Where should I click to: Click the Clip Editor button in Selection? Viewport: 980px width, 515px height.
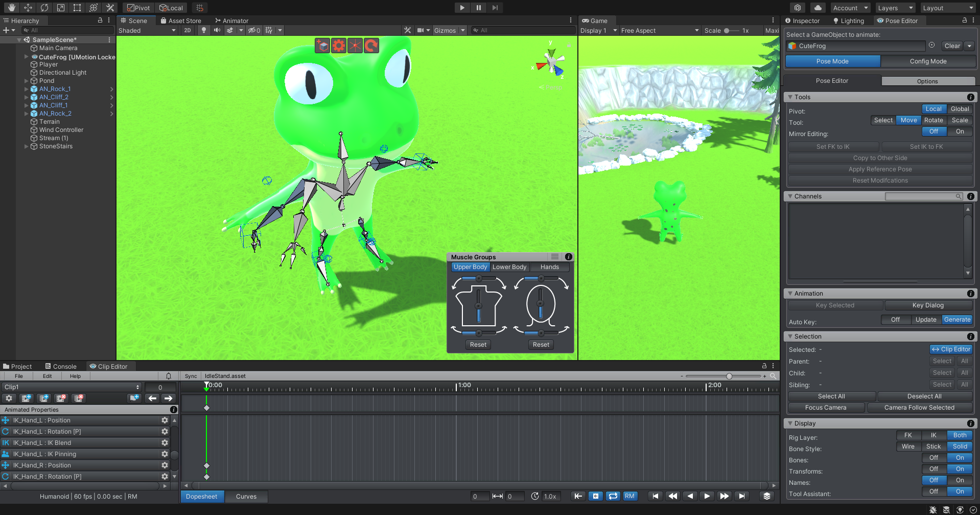point(951,349)
